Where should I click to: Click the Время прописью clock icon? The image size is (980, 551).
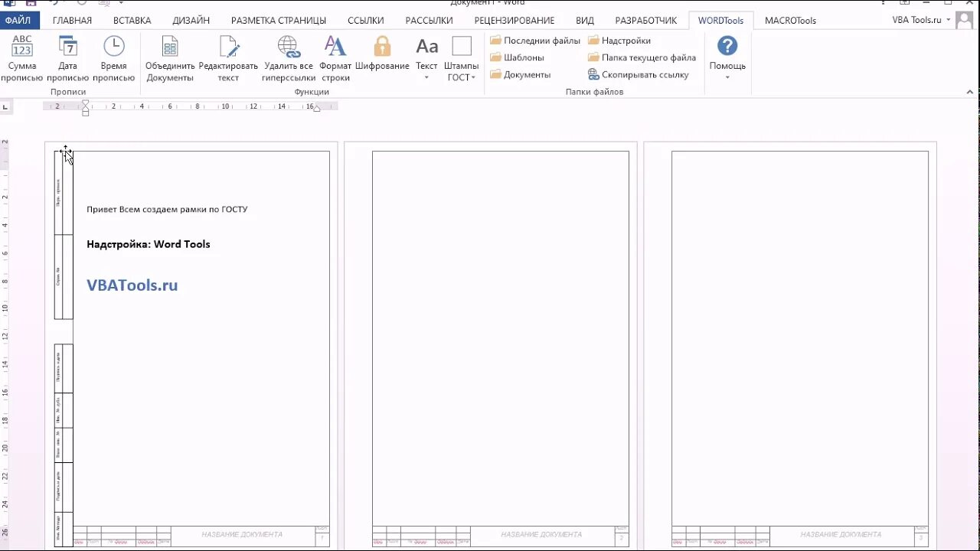pyautogui.click(x=114, y=46)
